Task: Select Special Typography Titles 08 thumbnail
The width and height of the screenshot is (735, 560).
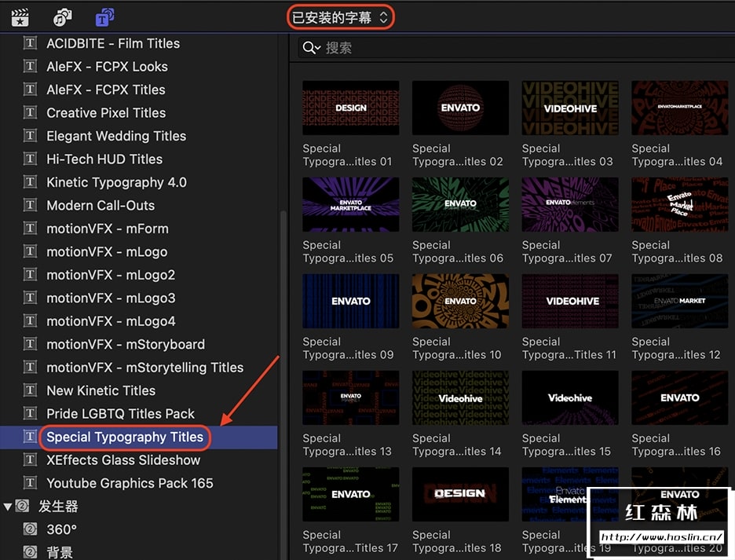Action: click(680, 204)
